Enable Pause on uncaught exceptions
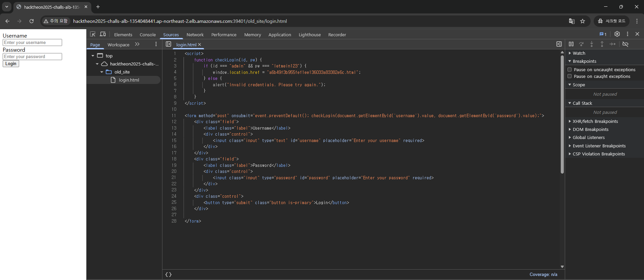The image size is (644, 280). tap(569, 69)
